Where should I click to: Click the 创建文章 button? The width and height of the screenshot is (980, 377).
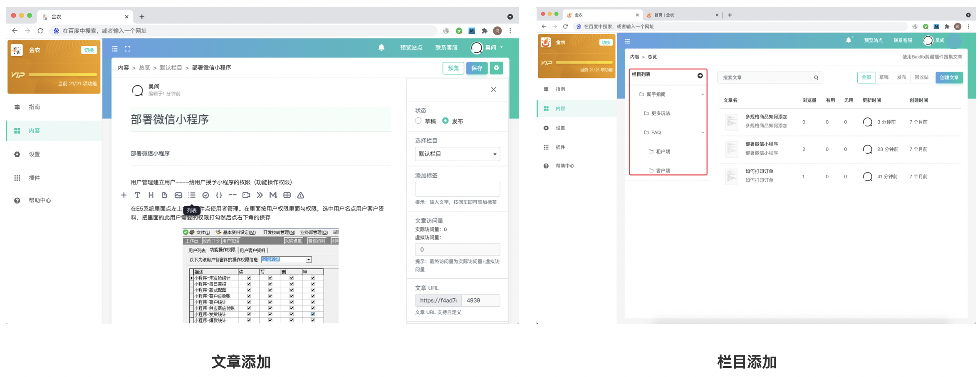[949, 77]
